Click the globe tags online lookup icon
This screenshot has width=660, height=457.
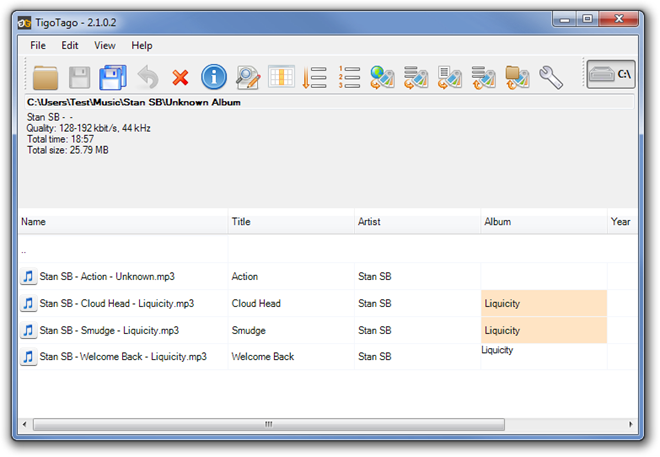tap(382, 77)
